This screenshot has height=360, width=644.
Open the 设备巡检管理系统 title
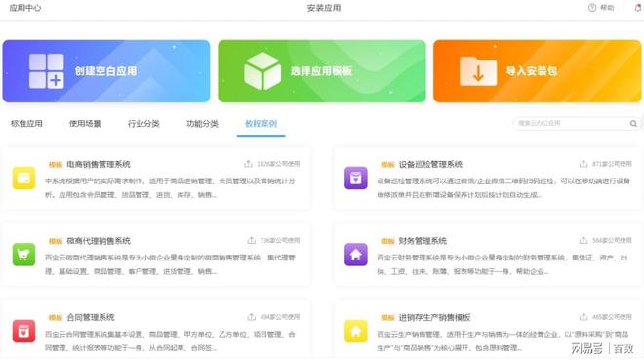431,164
